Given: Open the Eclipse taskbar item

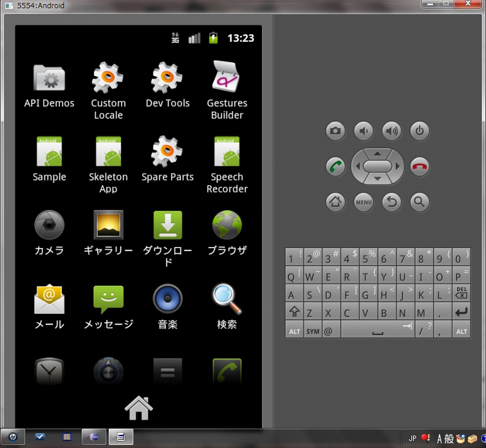Looking at the screenshot, I should [94, 437].
